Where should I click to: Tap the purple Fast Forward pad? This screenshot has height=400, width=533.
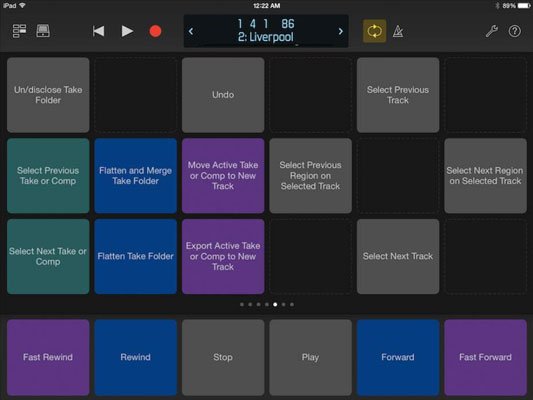pyautogui.click(x=485, y=357)
